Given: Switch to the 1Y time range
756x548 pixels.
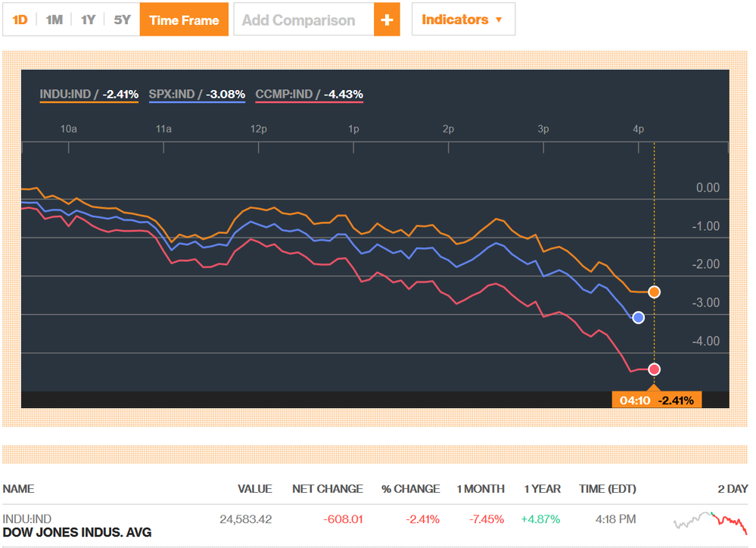Looking at the screenshot, I should 88,20.
